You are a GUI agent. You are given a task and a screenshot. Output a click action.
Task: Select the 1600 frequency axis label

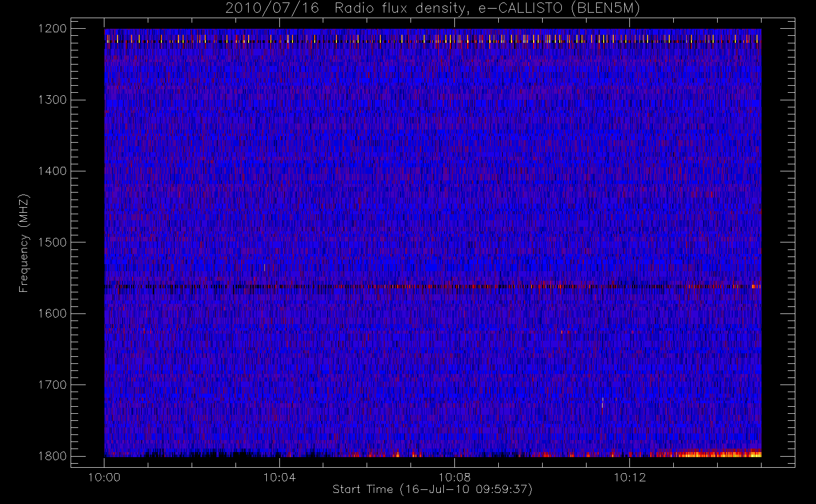52,313
